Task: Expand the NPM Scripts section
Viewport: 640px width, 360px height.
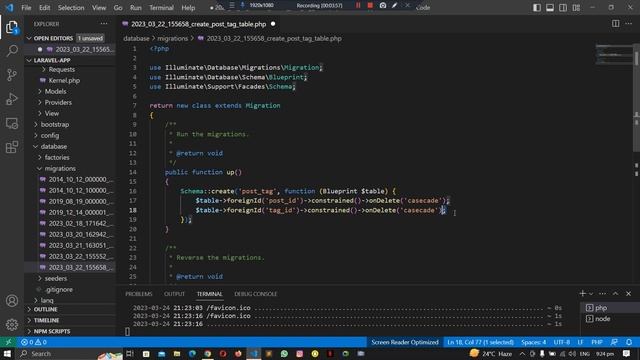Action: [x=70, y=331]
